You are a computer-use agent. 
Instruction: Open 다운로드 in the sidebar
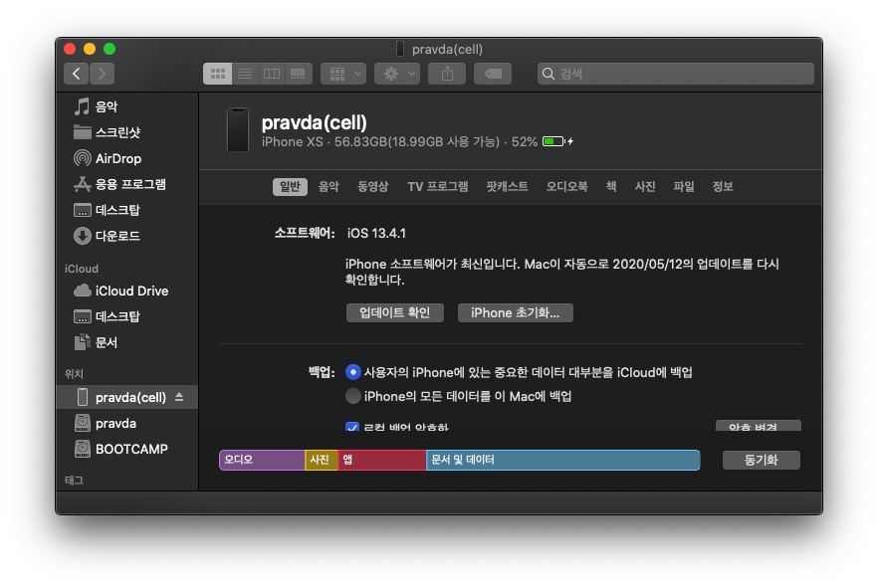coord(107,236)
